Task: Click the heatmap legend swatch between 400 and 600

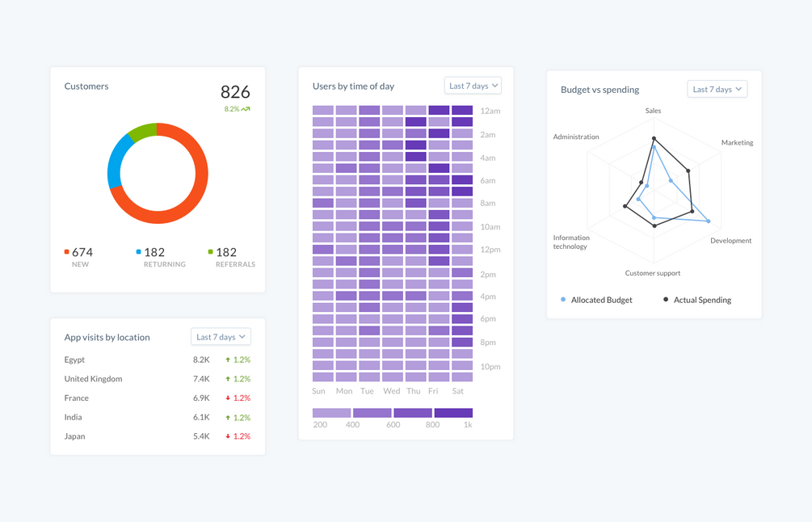Action: [372, 413]
